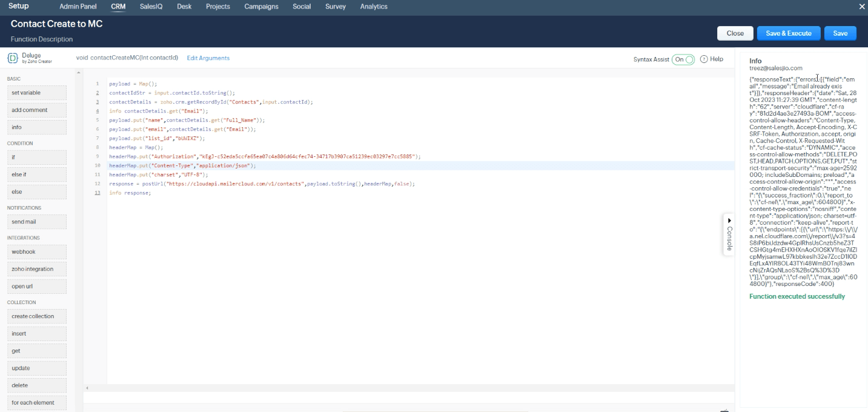
Task: Toggle Syntax Assist off
Action: (x=684, y=58)
